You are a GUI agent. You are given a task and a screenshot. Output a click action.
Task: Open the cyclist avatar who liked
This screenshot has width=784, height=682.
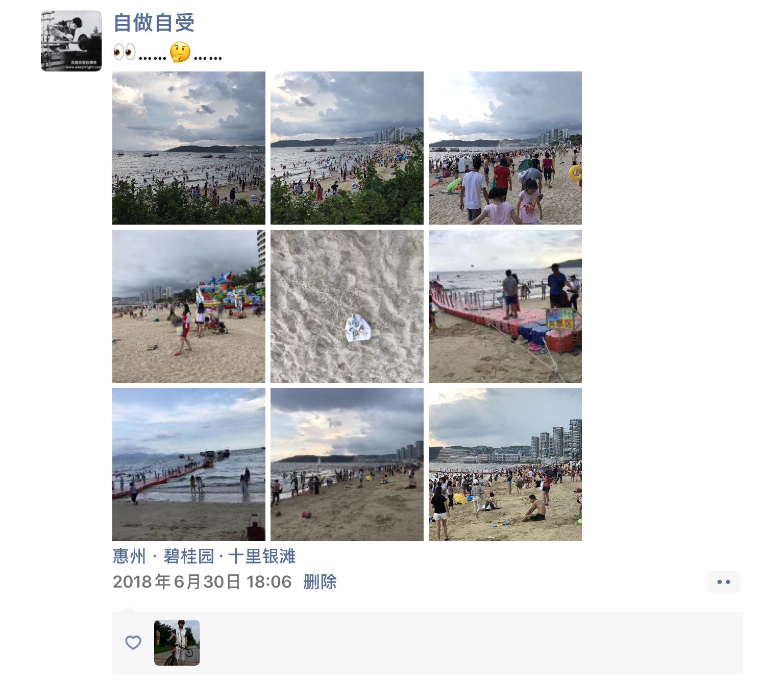[x=177, y=643]
